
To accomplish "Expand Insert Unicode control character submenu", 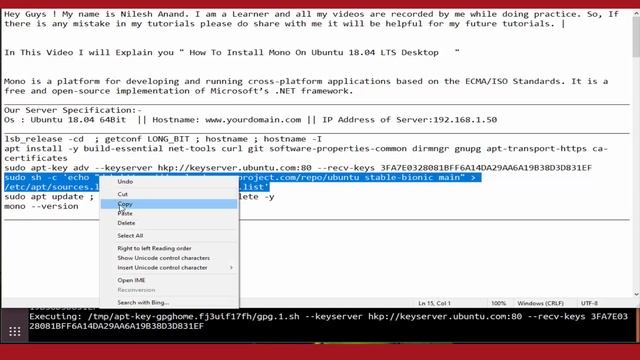I will 169,268.
